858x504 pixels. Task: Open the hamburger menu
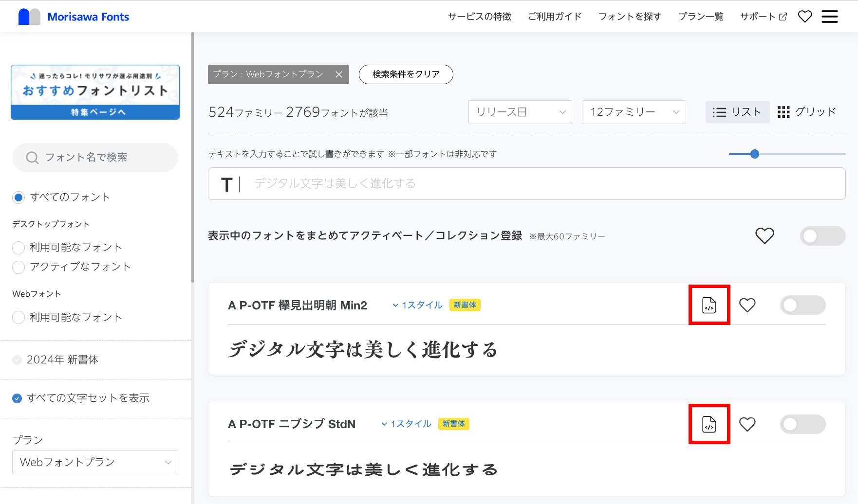[830, 17]
